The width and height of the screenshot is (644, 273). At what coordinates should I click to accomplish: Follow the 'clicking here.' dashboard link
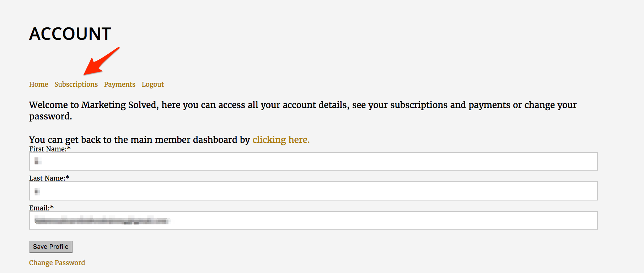281,140
